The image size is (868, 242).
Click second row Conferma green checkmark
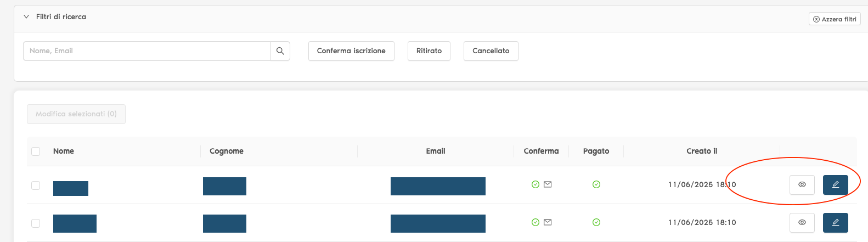click(536, 222)
